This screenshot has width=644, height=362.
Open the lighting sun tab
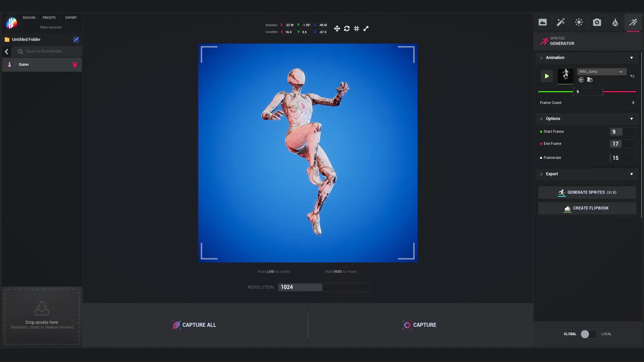pos(579,22)
